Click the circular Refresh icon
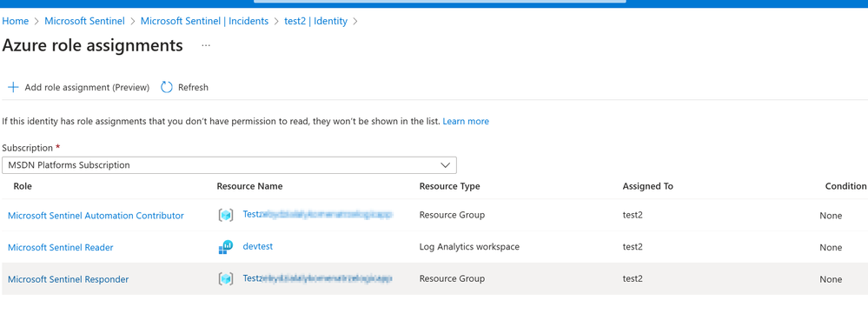The image size is (868, 314). pyautogui.click(x=167, y=88)
